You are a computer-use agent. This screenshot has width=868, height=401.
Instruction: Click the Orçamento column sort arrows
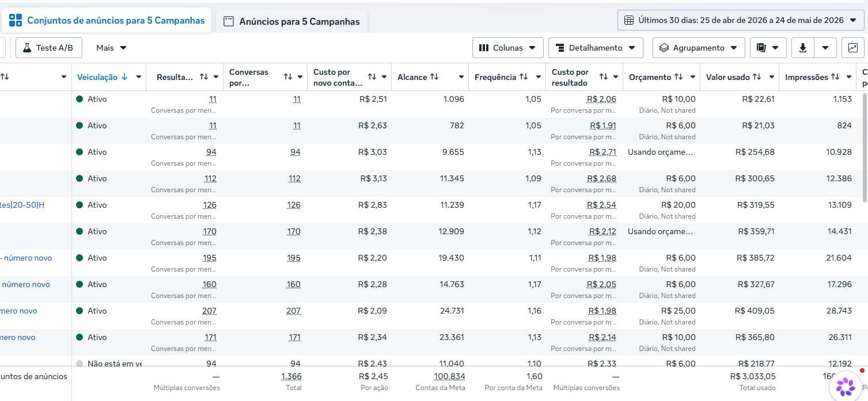679,77
